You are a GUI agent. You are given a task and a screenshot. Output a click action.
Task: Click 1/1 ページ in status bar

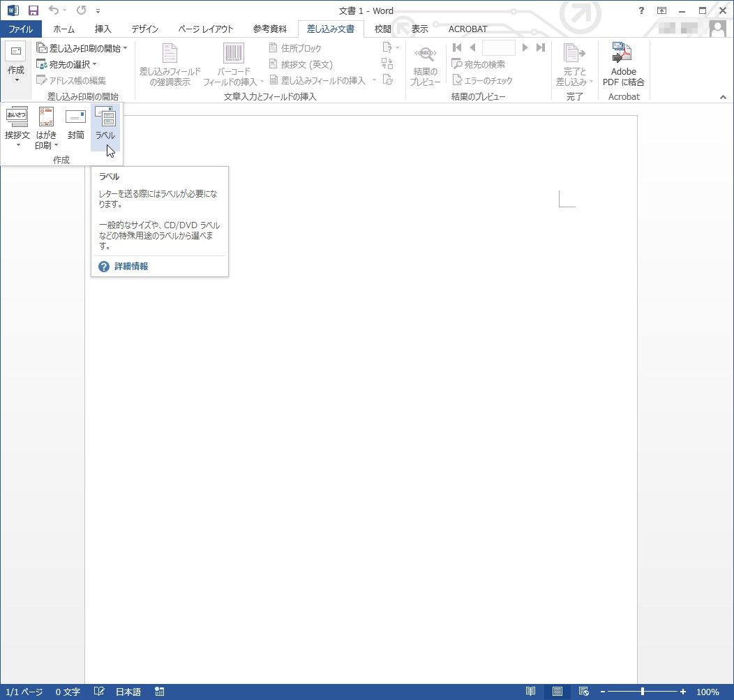(x=24, y=692)
